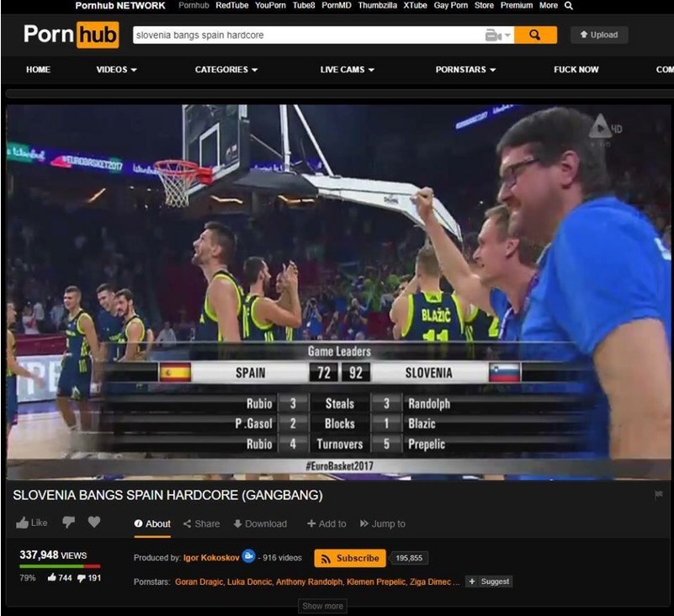
Task: Click the Suggest button
Action: pos(489,581)
